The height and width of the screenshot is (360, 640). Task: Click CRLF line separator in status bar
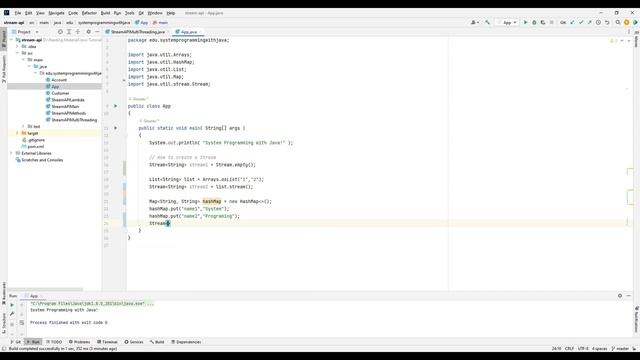[x=569, y=349]
